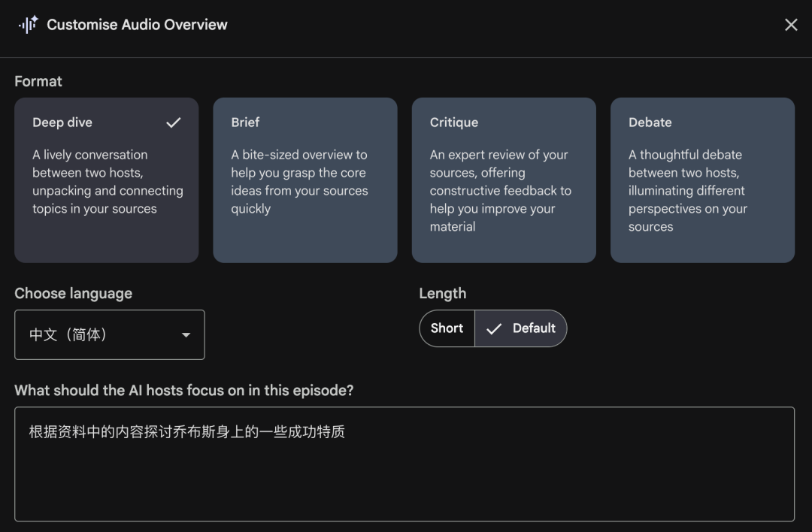
Task: Click the Audio Overview waveform sparkle icon
Action: click(x=27, y=24)
